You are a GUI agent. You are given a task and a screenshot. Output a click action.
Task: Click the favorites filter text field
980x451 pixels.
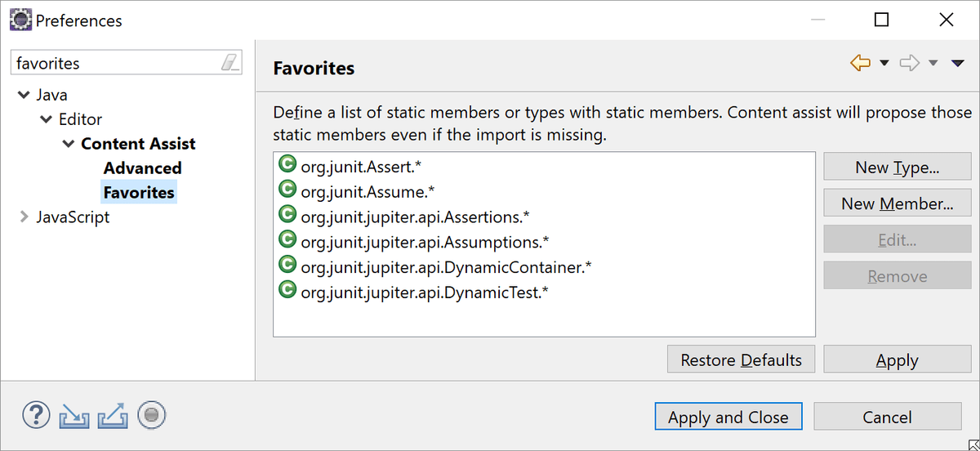pos(116,63)
